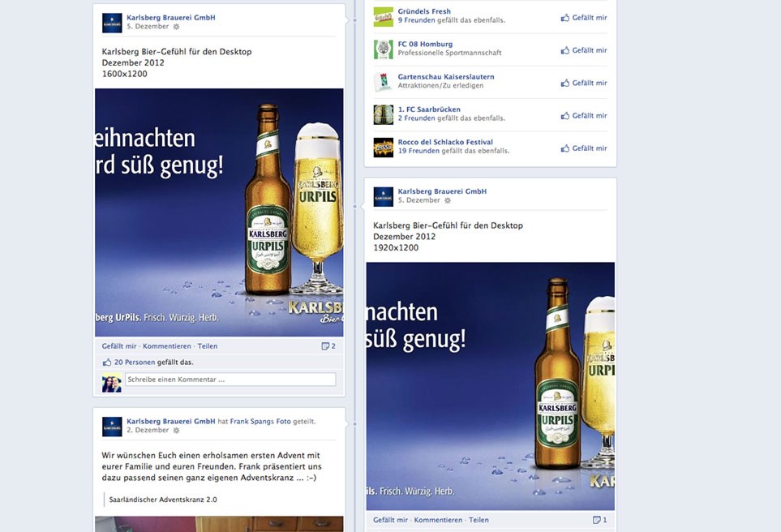
Task: Show the 9 Freunden who like Gründels Fresh
Action: [416, 20]
